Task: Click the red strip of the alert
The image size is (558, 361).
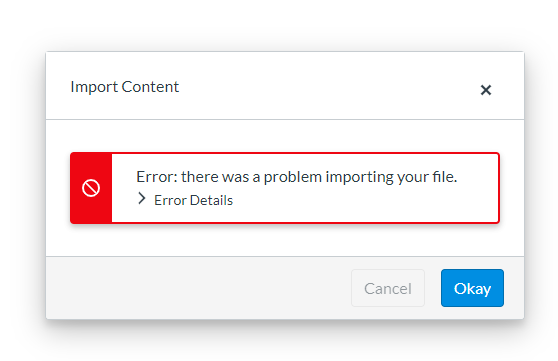Action: pyautogui.click(x=91, y=188)
